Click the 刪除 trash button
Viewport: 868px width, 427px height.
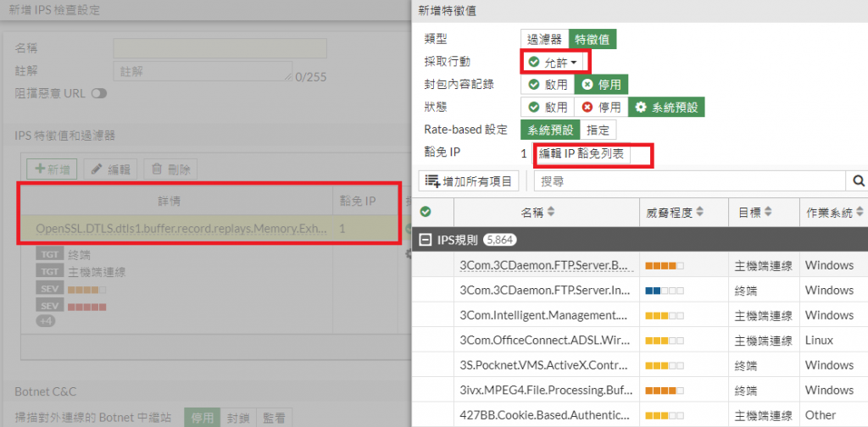(170, 169)
